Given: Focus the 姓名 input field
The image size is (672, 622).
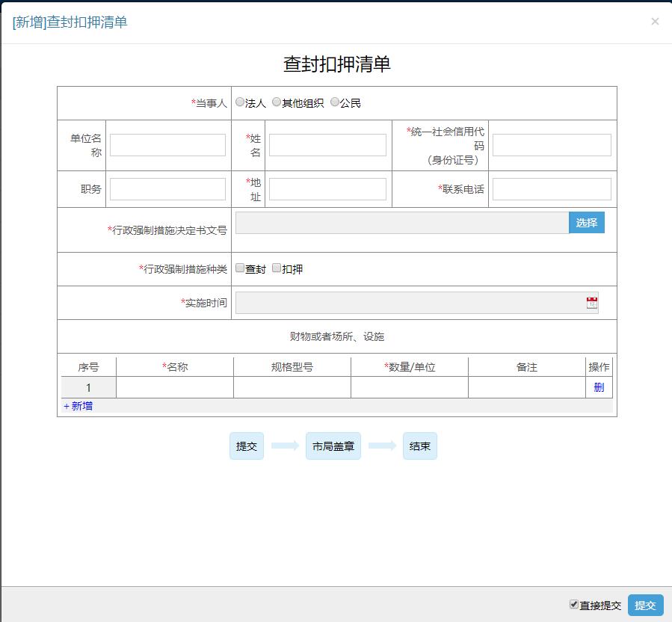Looking at the screenshot, I should pyautogui.click(x=327, y=145).
